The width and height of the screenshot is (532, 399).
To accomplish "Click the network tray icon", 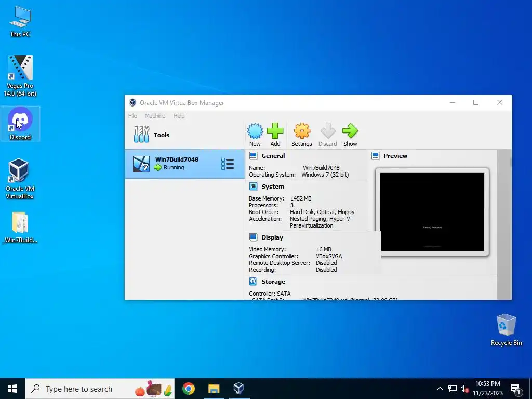I will tap(453, 389).
